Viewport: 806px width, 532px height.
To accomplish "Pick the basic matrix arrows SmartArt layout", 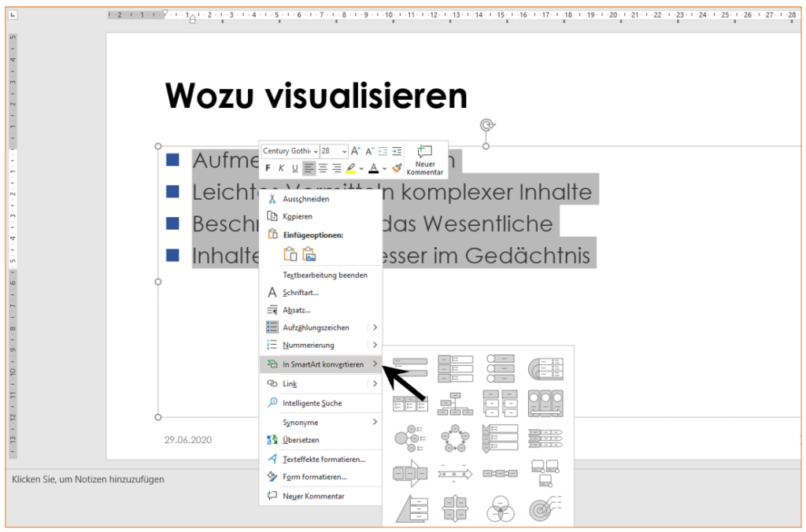I will click(x=455, y=508).
